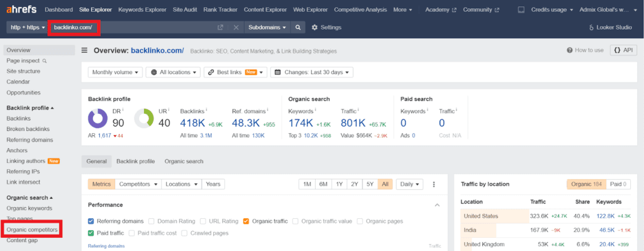Viewport: 644px width, 251px height.
Task: Open the Subdomains mode dropdown
Action: point(267,28)
